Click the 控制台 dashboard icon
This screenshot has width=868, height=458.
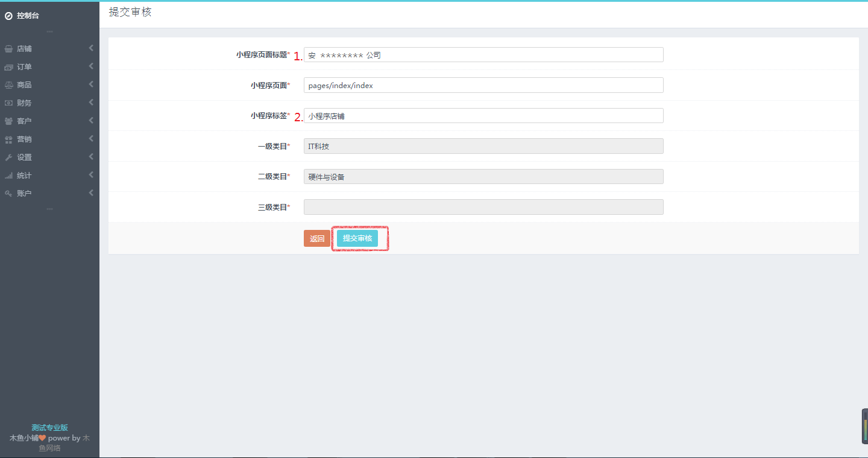point(8,16)
